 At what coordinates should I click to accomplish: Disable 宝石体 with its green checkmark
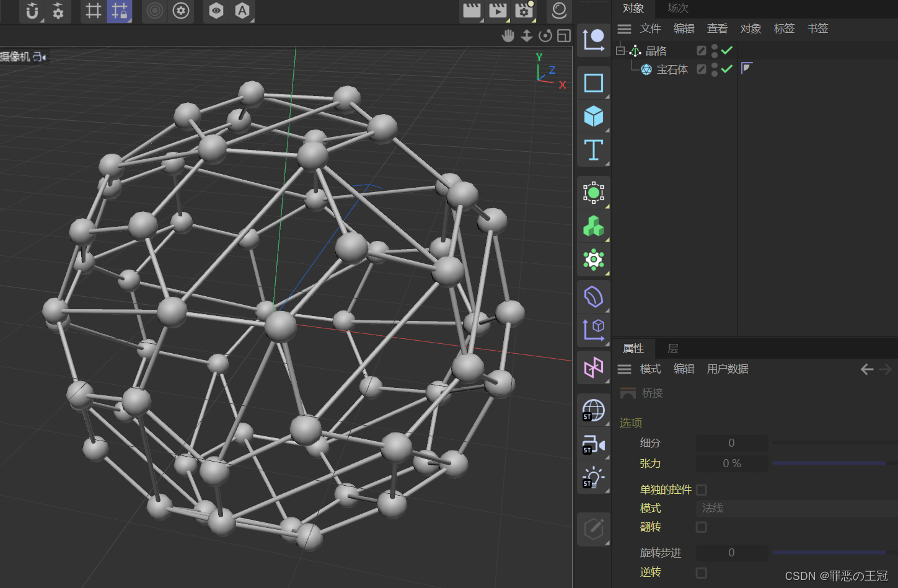pyautogui.click(x=727, y=69)
